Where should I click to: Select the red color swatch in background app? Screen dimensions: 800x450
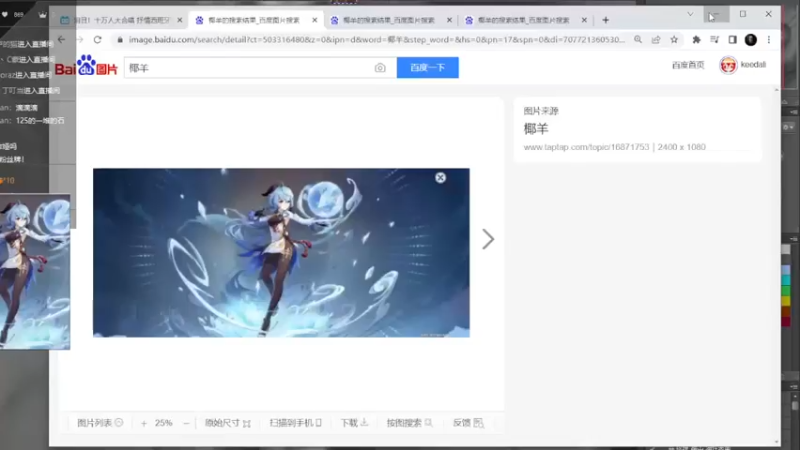click(x=786, y=321)
